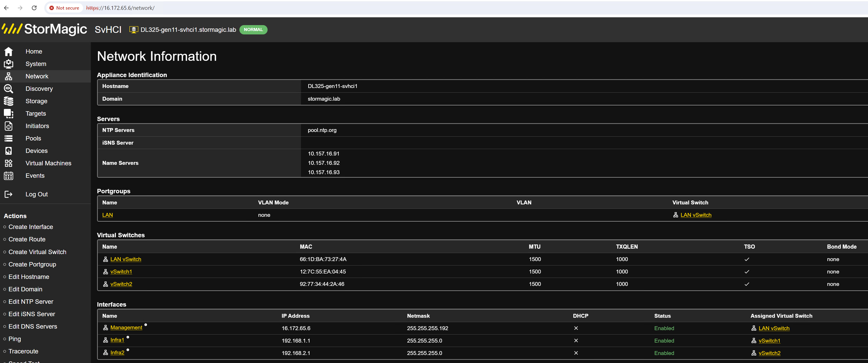Click the Create Route action
The image size is (868, 363).
27,239
